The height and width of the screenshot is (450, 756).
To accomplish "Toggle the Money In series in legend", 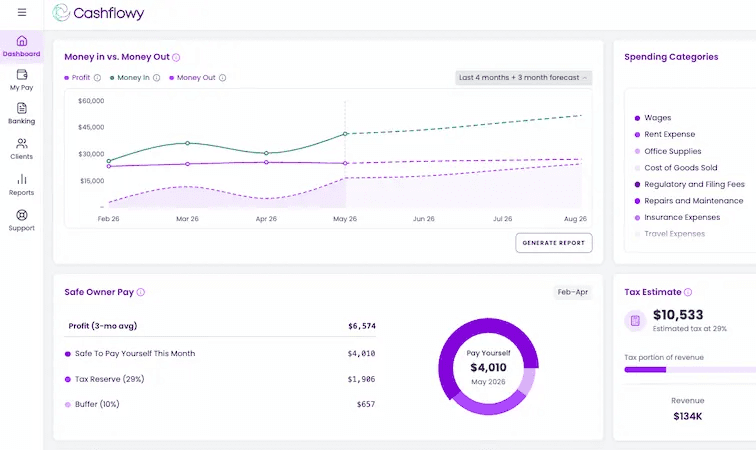I will [x=130, y=78].
